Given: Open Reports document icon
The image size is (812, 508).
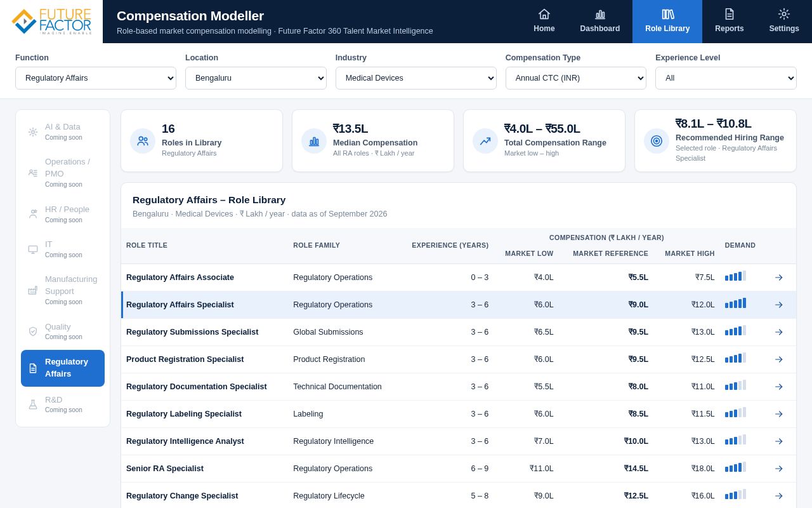Looking at the screenshot, I should tap(729, 14).
